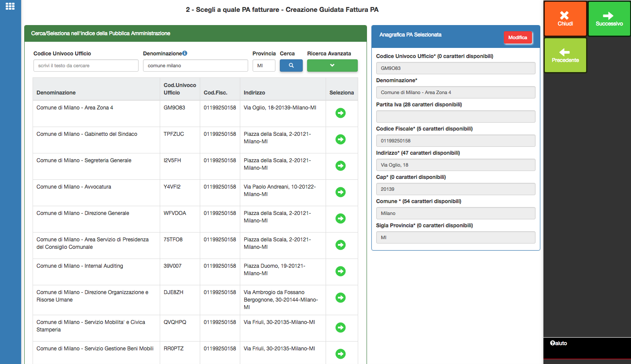Click the Sigla Provincia field MI
This screenshot has width=631, height=364.
click(455, 237)
